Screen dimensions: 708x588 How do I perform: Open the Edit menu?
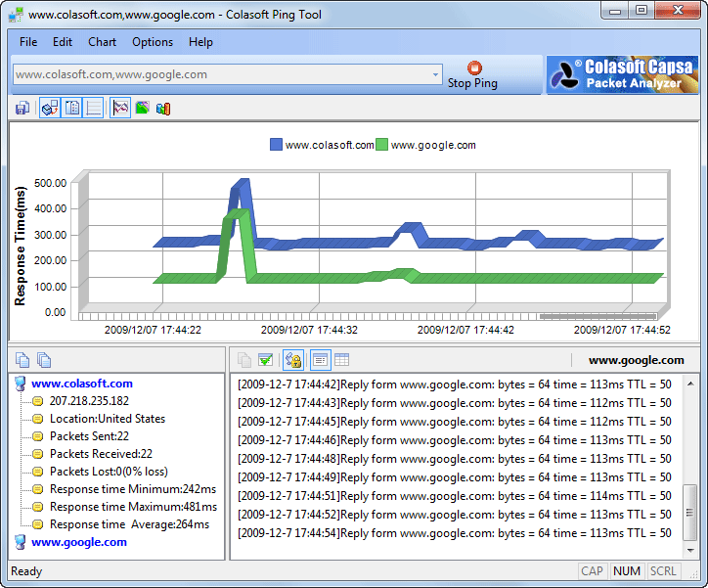tap(63, 42)
